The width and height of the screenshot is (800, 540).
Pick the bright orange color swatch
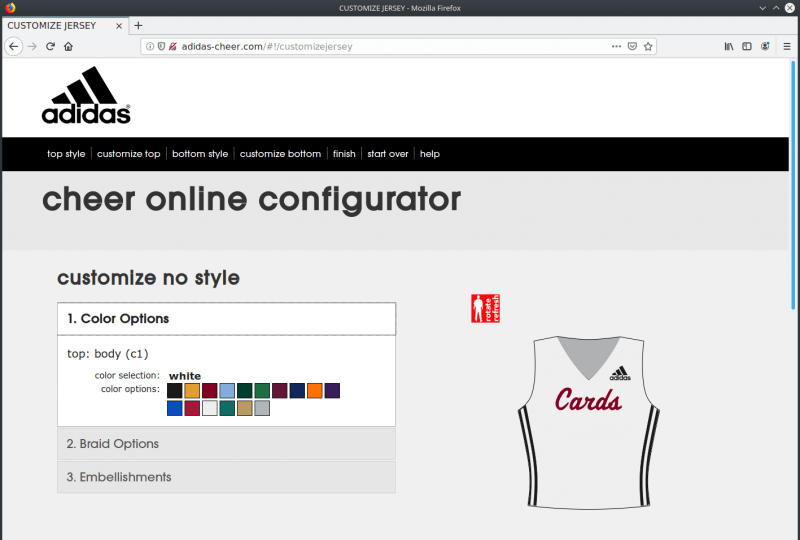coord(314,391)
